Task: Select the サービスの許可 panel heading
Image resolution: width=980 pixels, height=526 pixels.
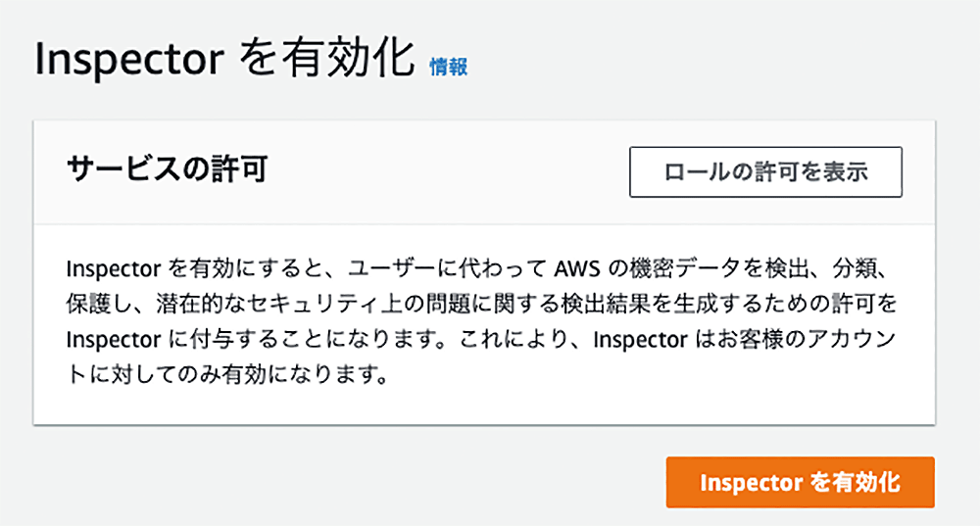Action: point(168,168)
